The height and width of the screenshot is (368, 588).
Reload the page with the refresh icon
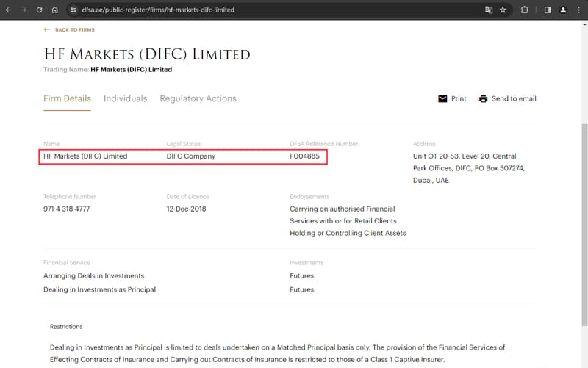tap(39, 10)
